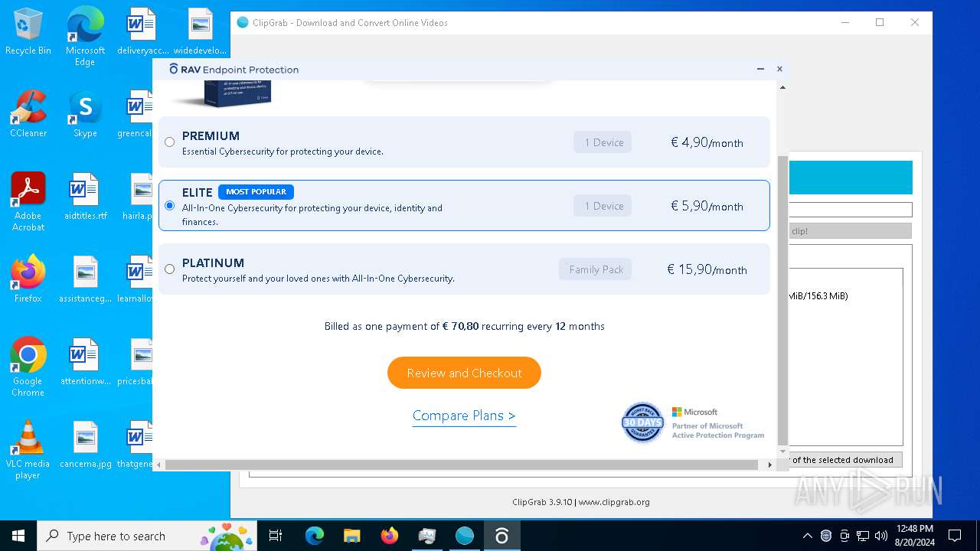Viewport: 980px width, 551px height.
Task: Open Google Chrome desktop shortcut
Action: [28, 367]
